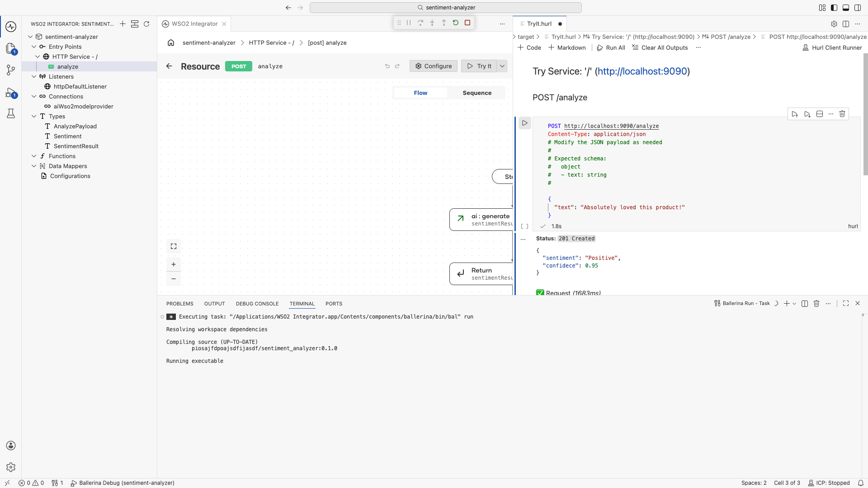
Task: Zoom in the flow diagram
Action: [174, 264]
